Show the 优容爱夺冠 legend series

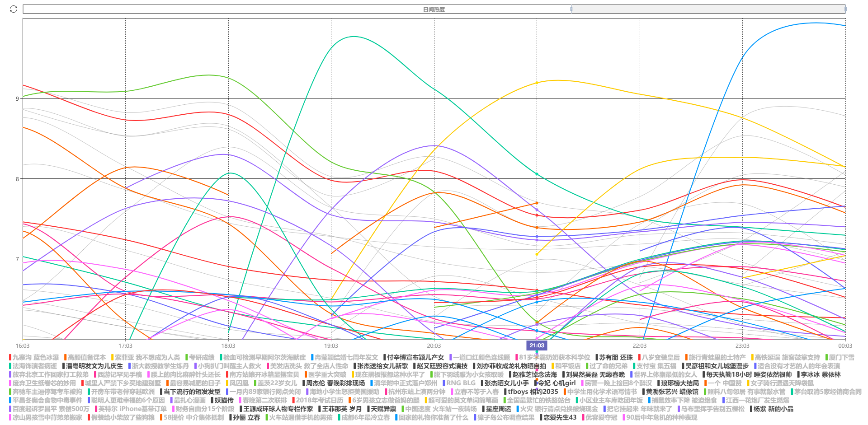(x=599, y=417)
